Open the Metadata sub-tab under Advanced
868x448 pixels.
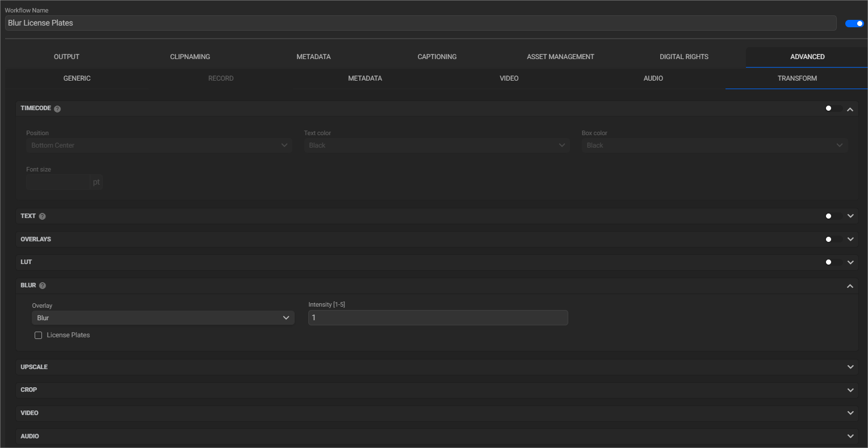[365, 78]
